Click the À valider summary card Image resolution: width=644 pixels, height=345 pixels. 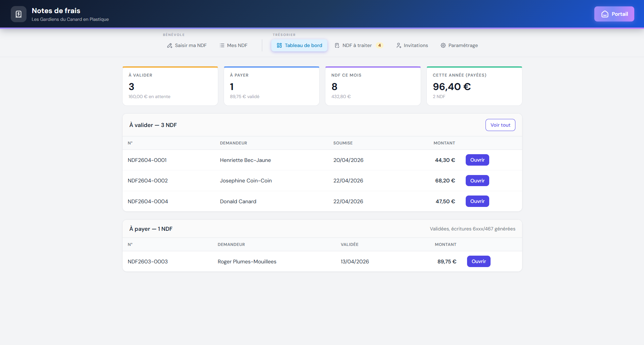pyautogui.click(x=170, y=86)
